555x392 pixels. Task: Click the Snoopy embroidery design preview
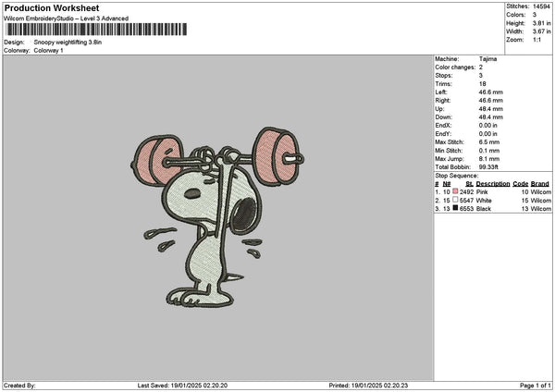pos(218,217)
